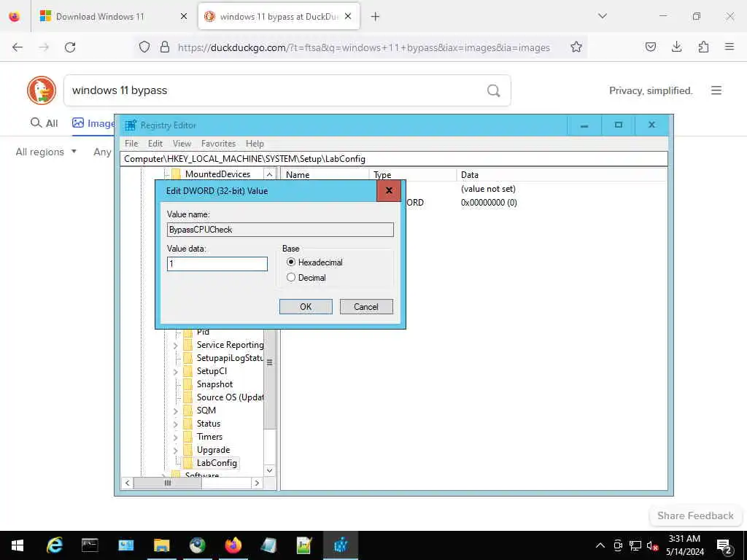Open the DuckDuckGo hamburger menu
Screen dimensions: 747x560
click(x=716, y=90)
